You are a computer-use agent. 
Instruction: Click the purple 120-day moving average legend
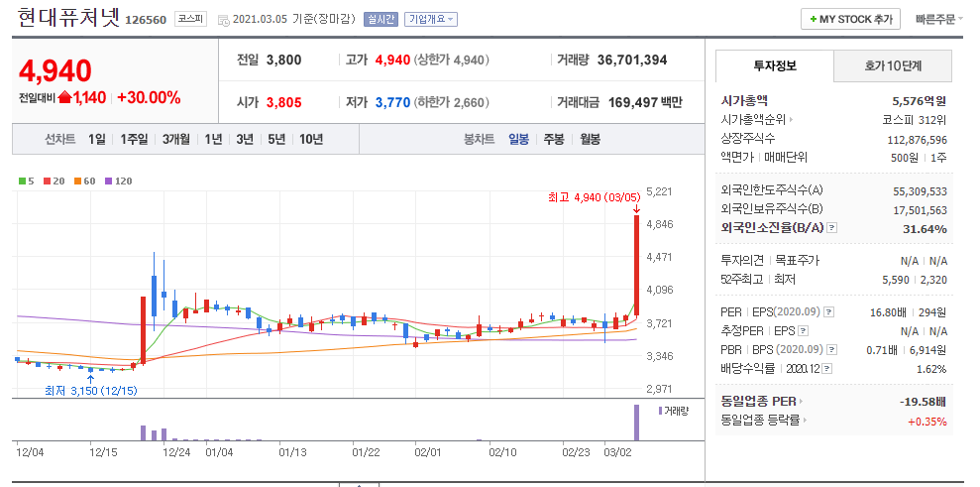click(118, 181)
